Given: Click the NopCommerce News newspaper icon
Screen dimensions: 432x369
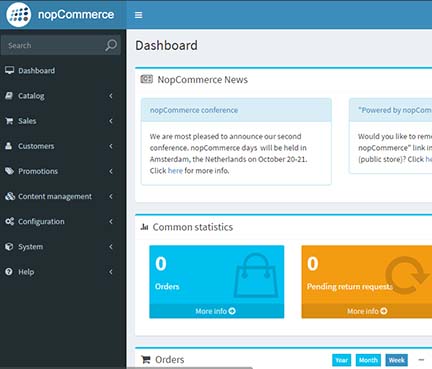Looking at the screenshot, I should point(146,79).
